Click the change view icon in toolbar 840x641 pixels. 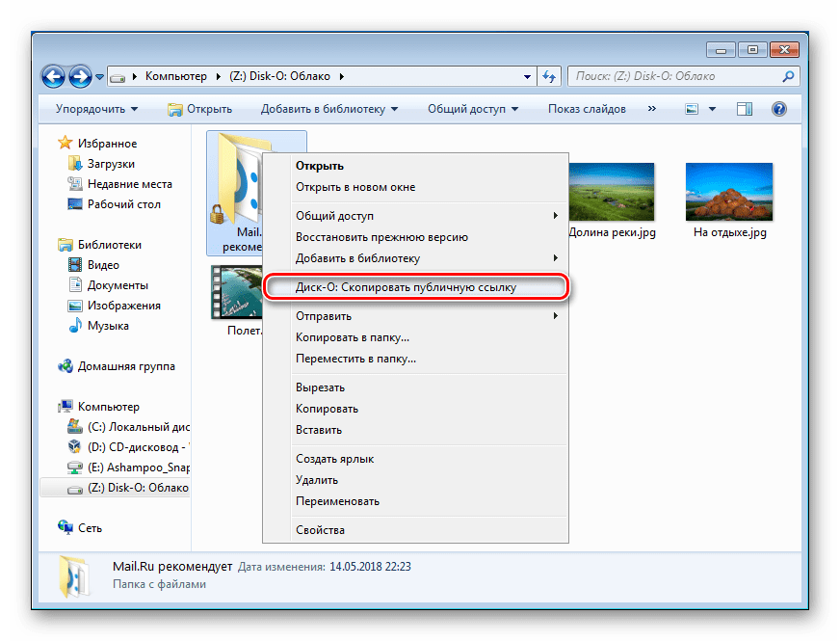(692, 109)
